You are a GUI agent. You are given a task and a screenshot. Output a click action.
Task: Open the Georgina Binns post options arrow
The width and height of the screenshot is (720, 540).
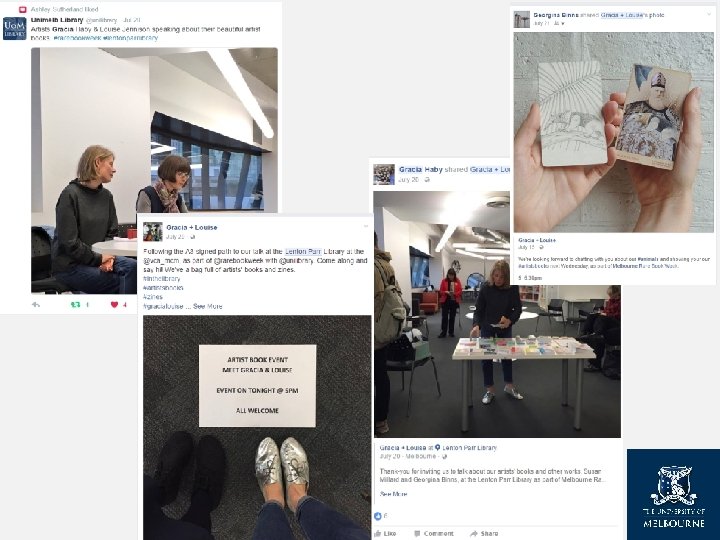pos(709,14)
